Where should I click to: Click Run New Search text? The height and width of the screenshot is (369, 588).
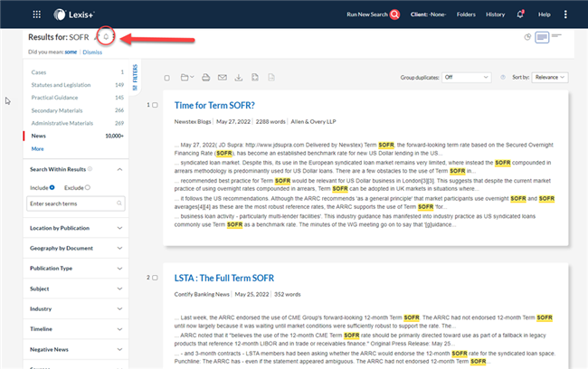[x=367, y=14]
